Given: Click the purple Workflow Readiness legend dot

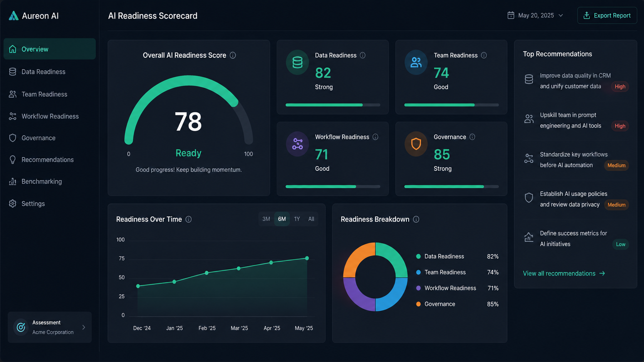Looking at the screenshot, I should click(x=418, y=288).
